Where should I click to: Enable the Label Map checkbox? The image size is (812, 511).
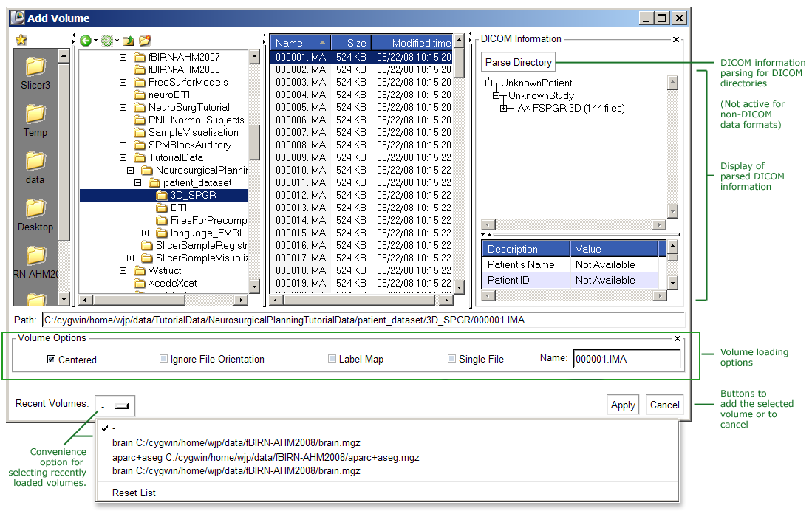(x=332, y=359)
